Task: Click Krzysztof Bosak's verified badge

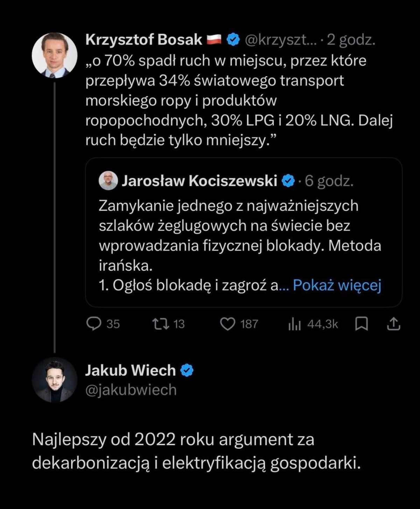Action: point(233,40)
